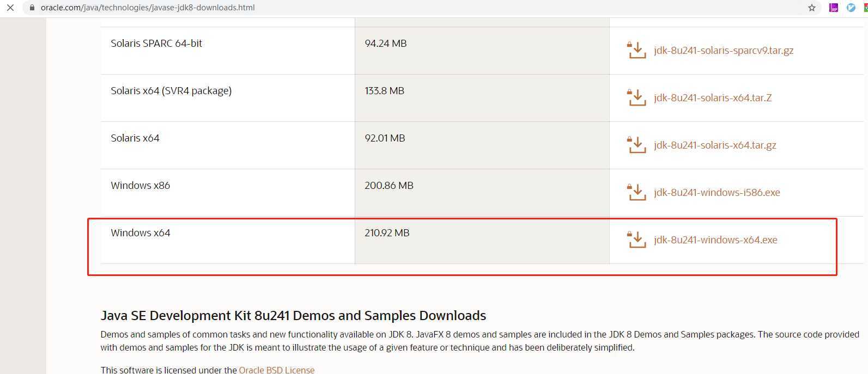Click download icon for Solaris SPARC 64-bit
Screen dimensions: 868x374
[x=636, y=50]
